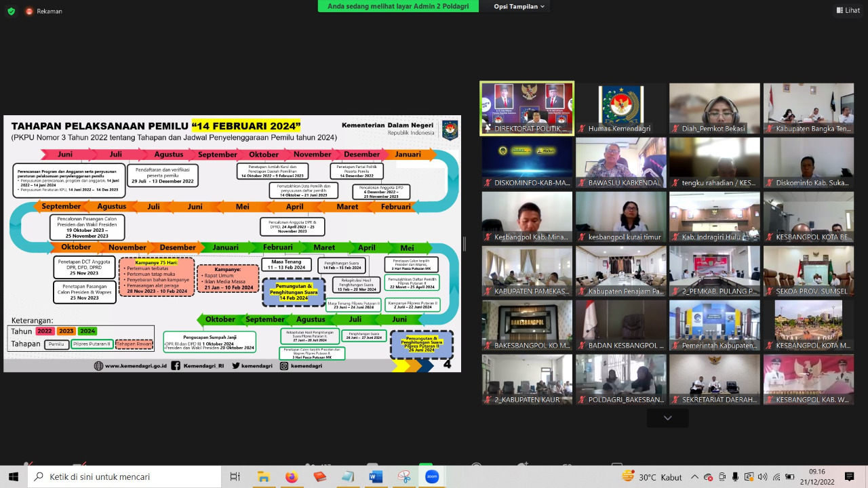Click the shared screen notification banner
The width and height of the screenshot is (868, 488).
(x=398, y=6)
